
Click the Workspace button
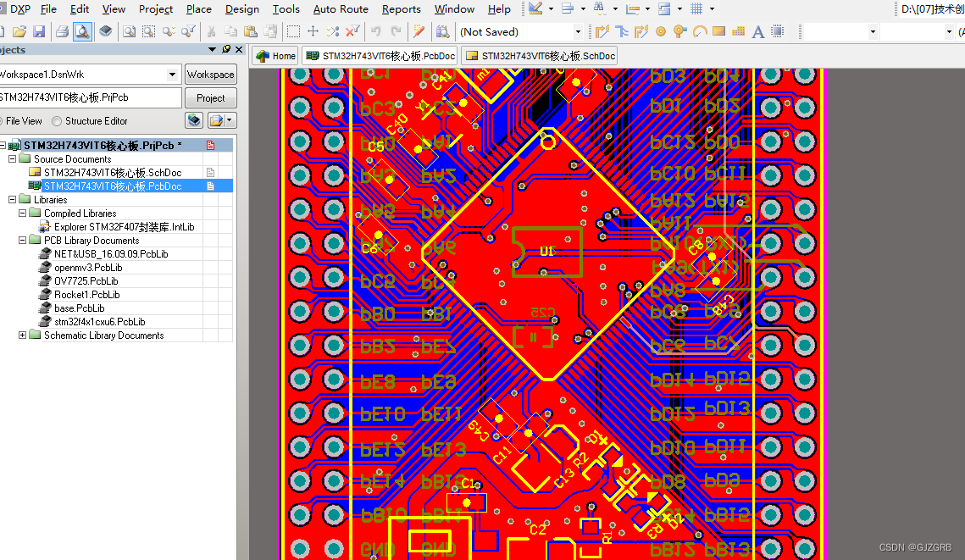click(210, 74)
